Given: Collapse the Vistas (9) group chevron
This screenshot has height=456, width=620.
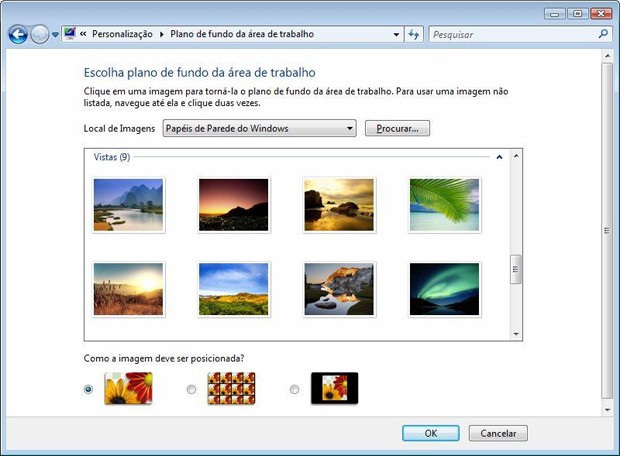Looking at the screenshot, I should click(499, 157).
